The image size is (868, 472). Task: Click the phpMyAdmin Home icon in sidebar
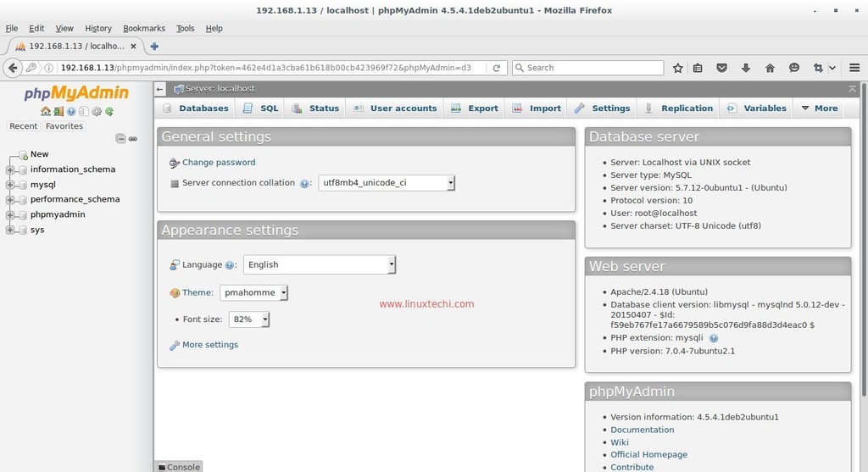pos(46,111)
